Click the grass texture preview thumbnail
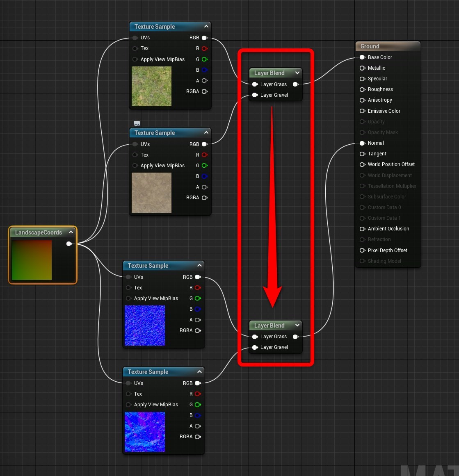 click(x=151, y=86)
